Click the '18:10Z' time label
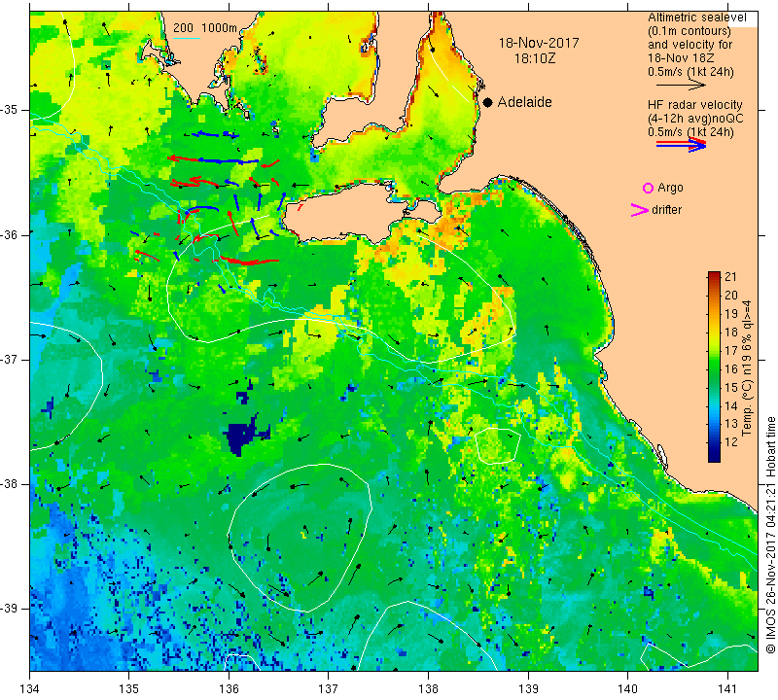Screen dimensions: 778x700 535,58
